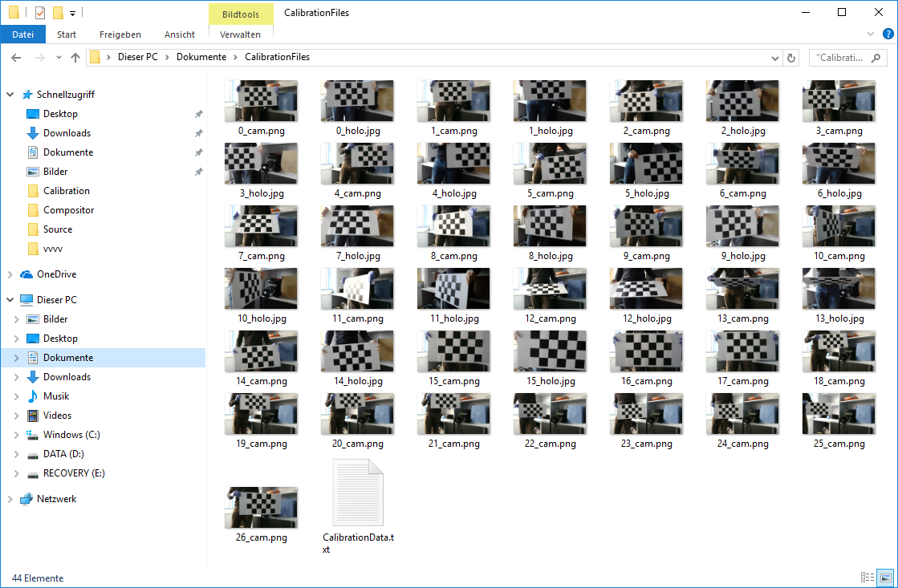Open the Calibration folder in sidebar
The width and height of the screenshot is (898, 588).
pos(67,191)
